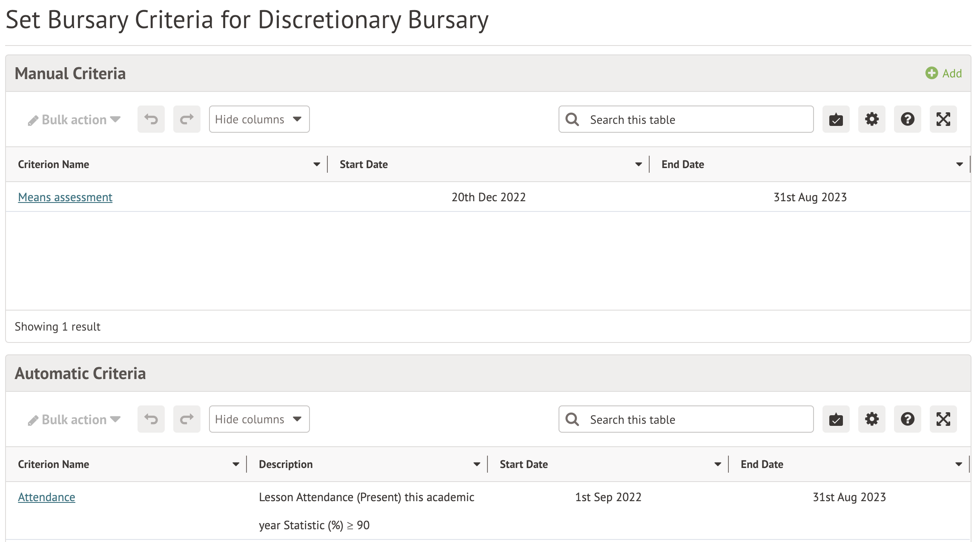Expand Manual Criteria table to fullscreen
Image resolution: width=980 pixels, height=542 pixels.
[943, 120]
